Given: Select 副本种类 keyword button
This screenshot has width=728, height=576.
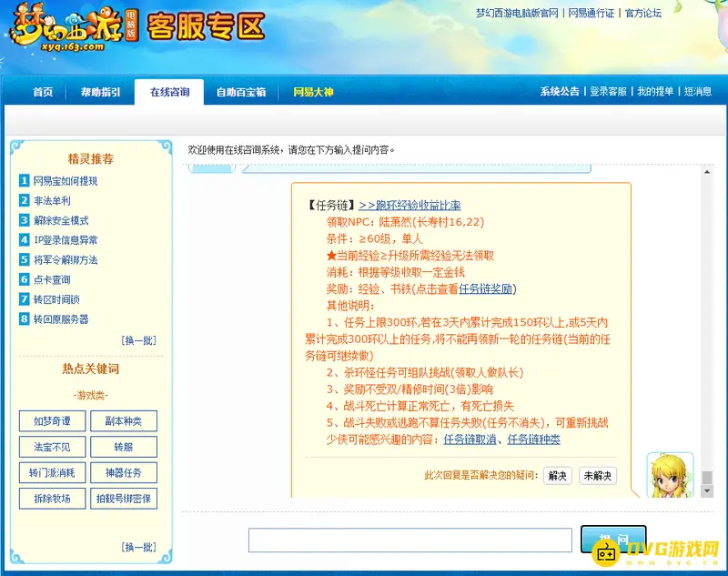Looking at the screenshot, I should coord(124,421).
